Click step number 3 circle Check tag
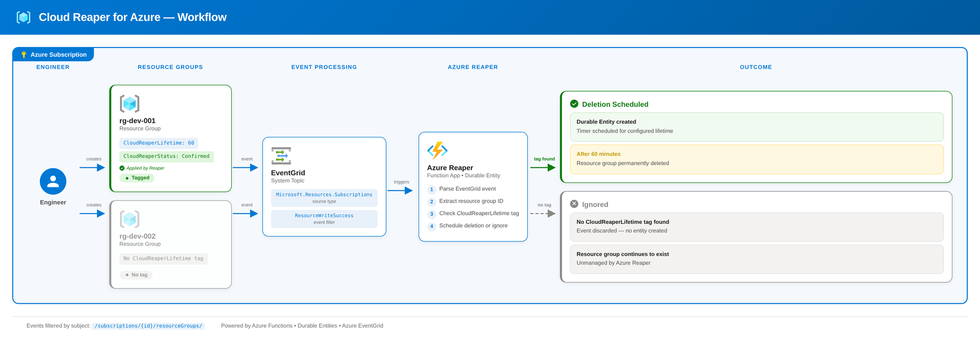 [x=432, y=214]
